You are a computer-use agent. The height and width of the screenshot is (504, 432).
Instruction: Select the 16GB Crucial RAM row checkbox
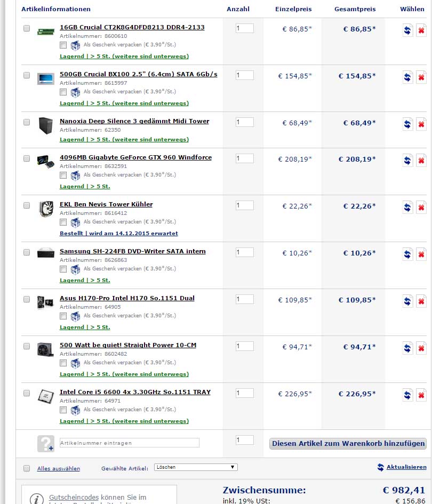point(27,28)
